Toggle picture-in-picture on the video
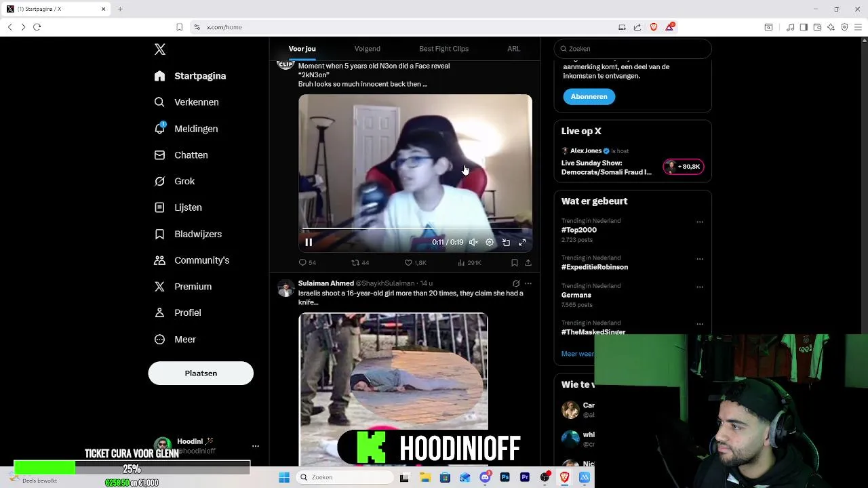This screenshot has height=488, width=868. pyautogui.click(x=506, y=242)
